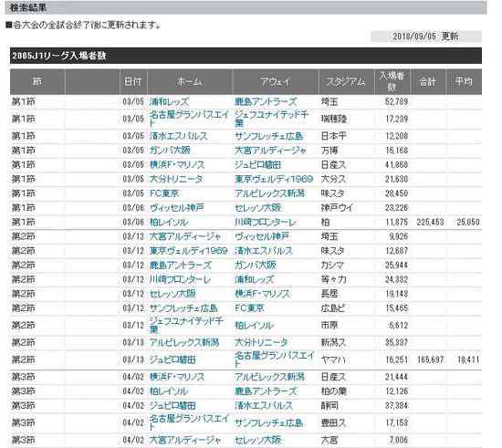Select the 入場者数 column header
Image resolution: width=502 pixels, height=448 pixels.
coord(392,81)
